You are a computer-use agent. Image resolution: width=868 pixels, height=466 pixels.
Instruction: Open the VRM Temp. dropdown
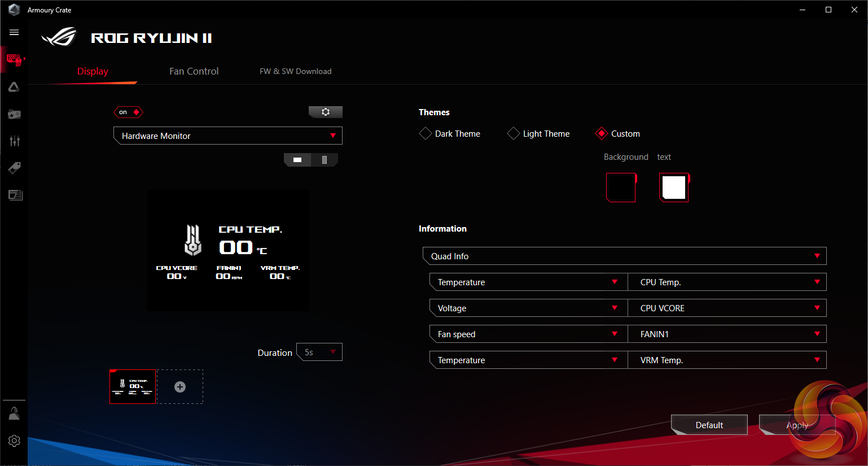pyautogui.click(x=727, y=360)
